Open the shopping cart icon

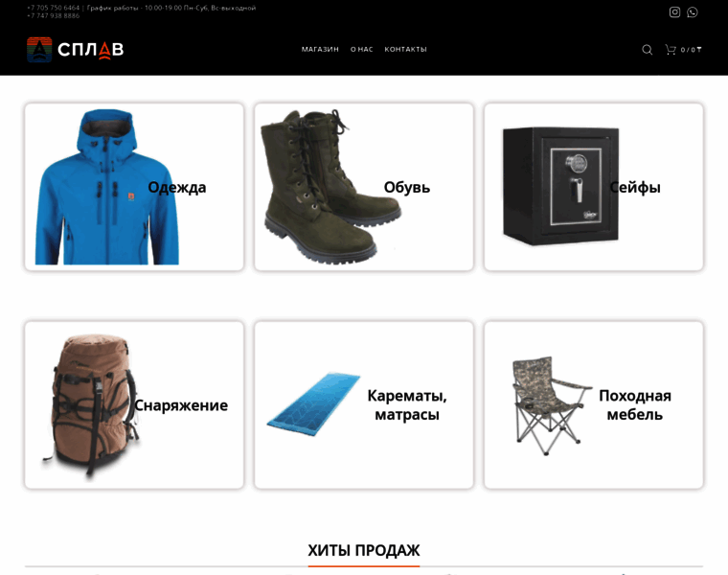[671, 49]
